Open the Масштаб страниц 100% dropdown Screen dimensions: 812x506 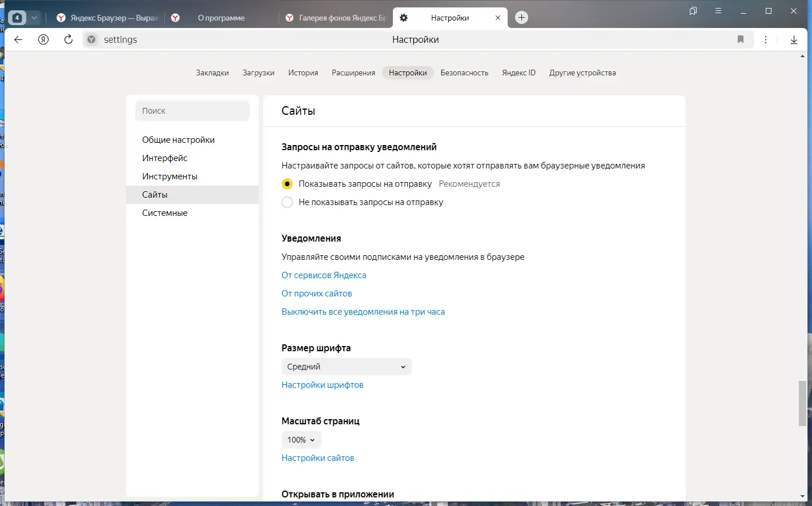click(x=302, y=440)
